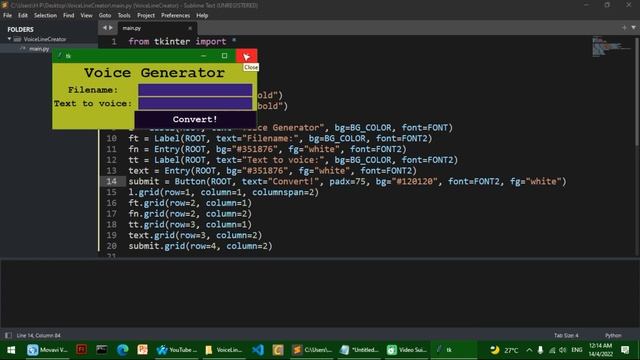Show hidden system tray icons

tap(529, 350)
